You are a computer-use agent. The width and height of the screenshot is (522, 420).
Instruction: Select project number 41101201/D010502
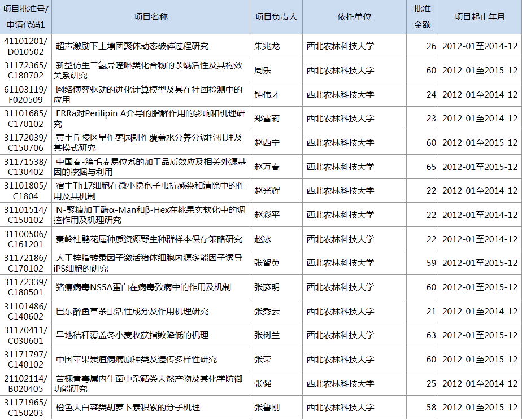click(x=25, y=46)
